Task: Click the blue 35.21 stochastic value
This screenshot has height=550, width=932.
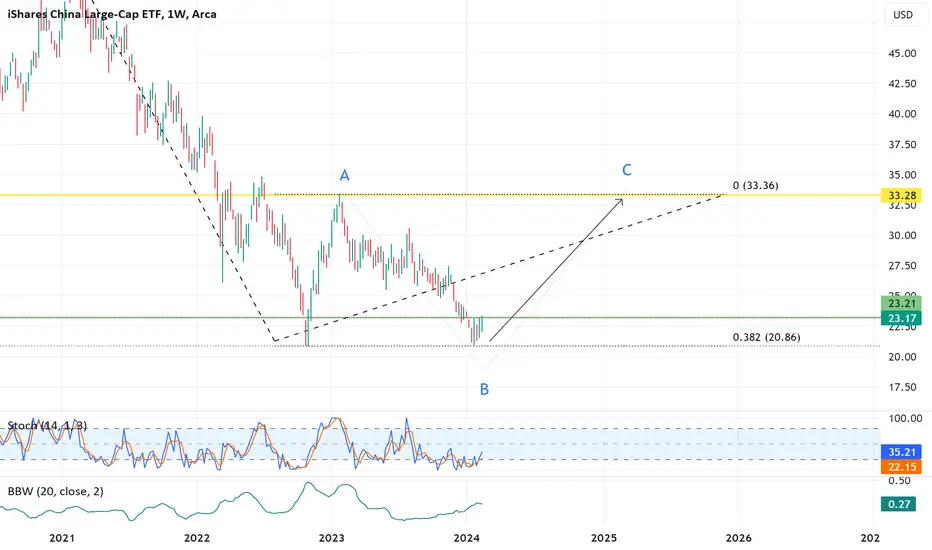Action: [901, 452]
